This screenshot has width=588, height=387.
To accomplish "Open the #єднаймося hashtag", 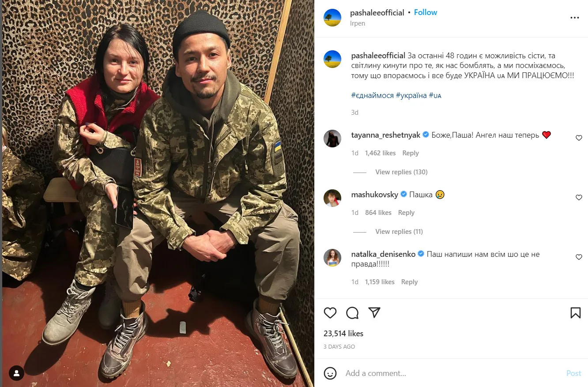I will point(373,95).
